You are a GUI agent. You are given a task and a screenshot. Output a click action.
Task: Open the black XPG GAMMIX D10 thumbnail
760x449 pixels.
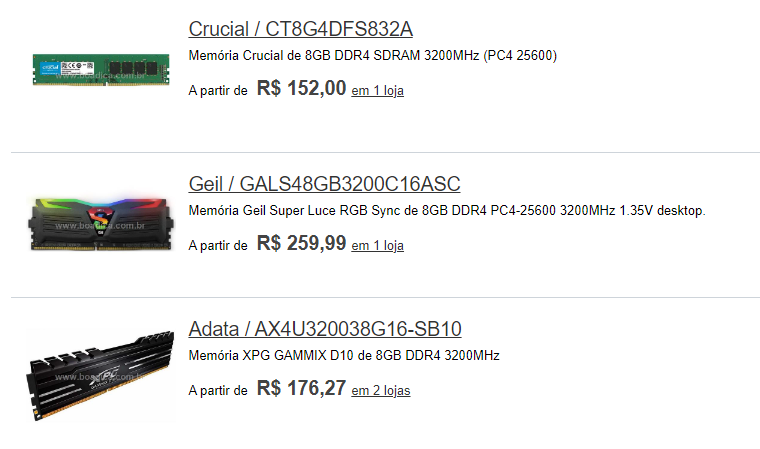[x=100, y=376]
